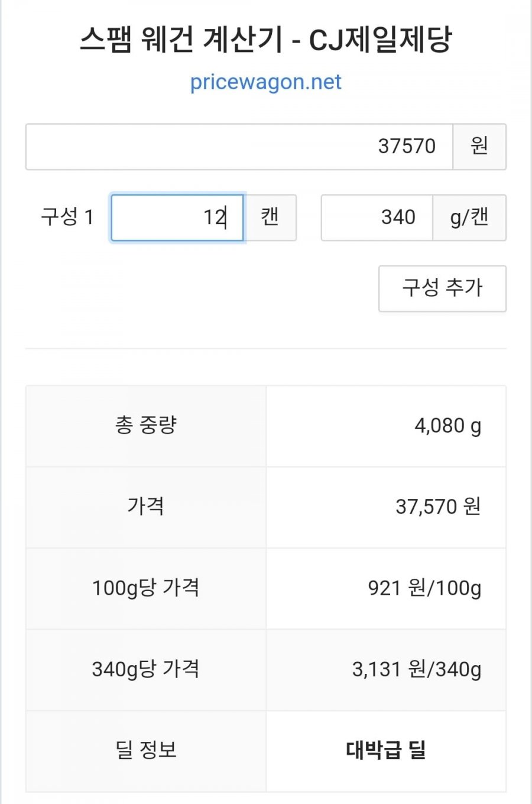The width and height of the screenshot is (532, 804).
Task: Click the 가격 row label
Action: (x=145, y=507)
